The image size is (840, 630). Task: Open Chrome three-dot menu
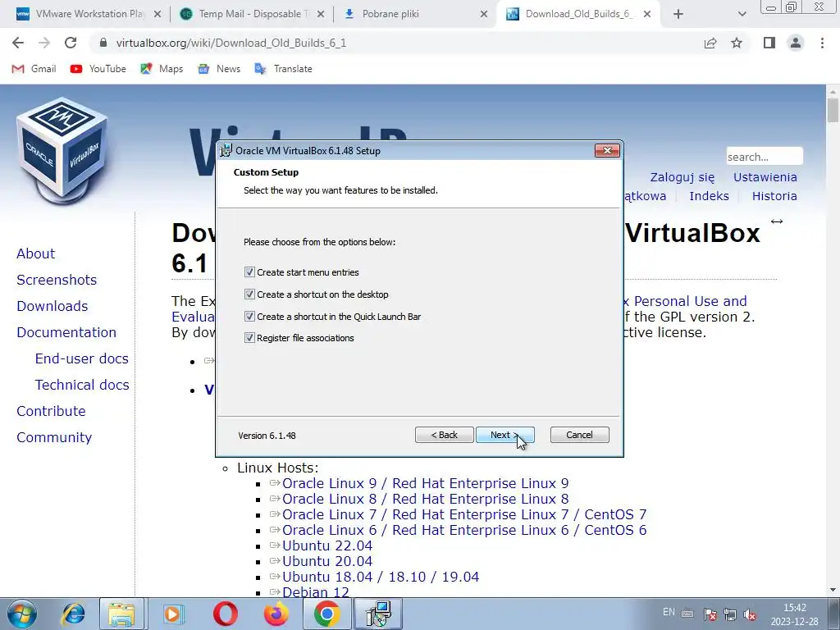click(x=822, y=43)
